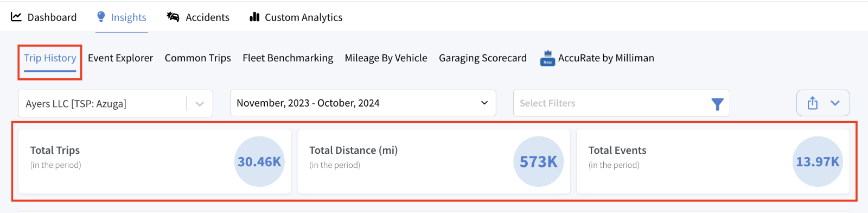
Task: Expand the export options chevron
Action: tap(835, 103)
